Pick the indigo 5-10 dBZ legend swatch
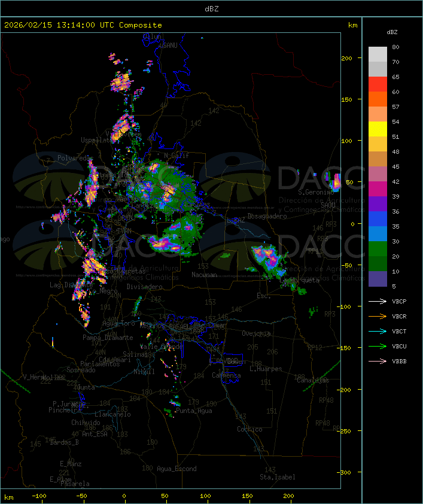Screen dimensions: 423x504 tap(378, 279)
